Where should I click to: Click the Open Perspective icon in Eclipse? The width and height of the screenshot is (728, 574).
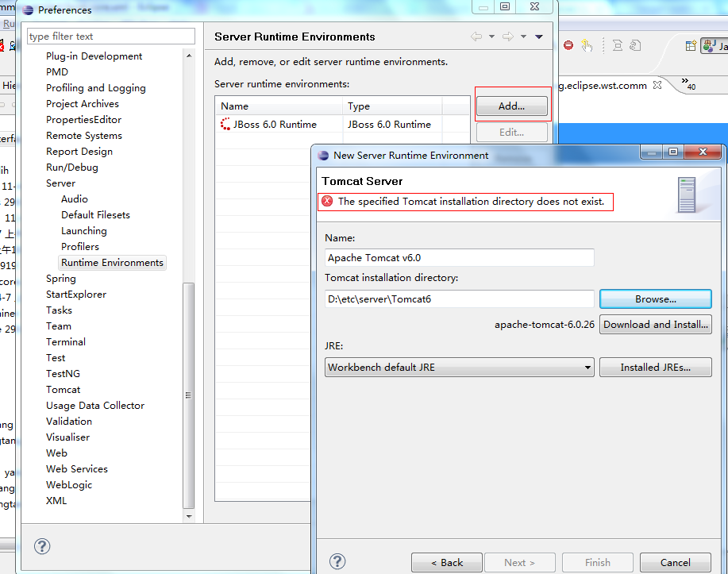coord(691,45)
